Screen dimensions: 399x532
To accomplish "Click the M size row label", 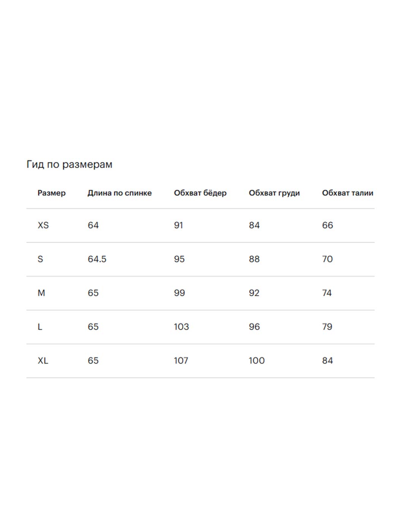I will click(x=41, y=293).
